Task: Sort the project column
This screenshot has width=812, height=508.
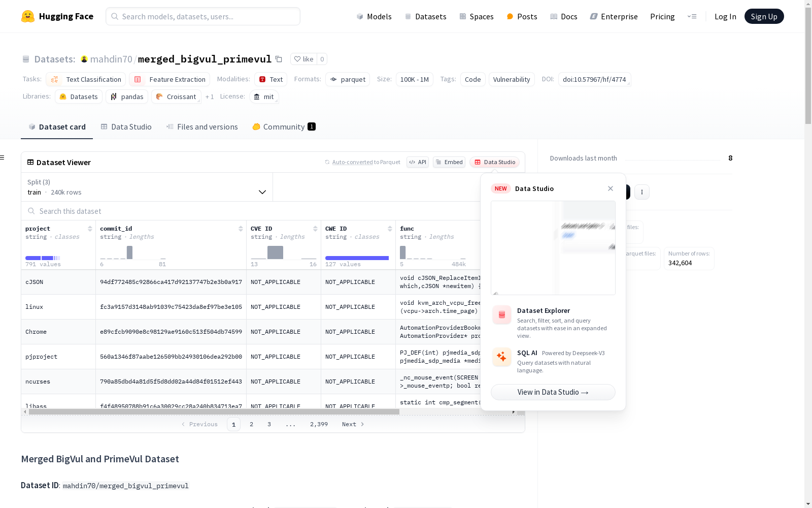Action: tap(90, 229)
